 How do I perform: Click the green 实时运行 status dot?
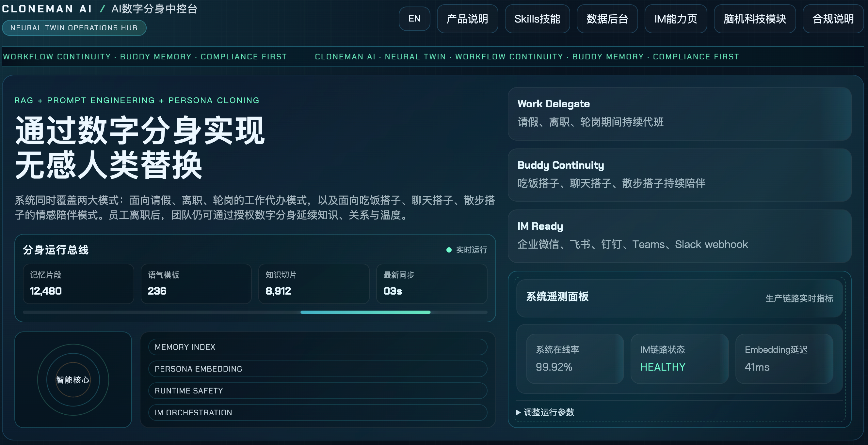448,250
